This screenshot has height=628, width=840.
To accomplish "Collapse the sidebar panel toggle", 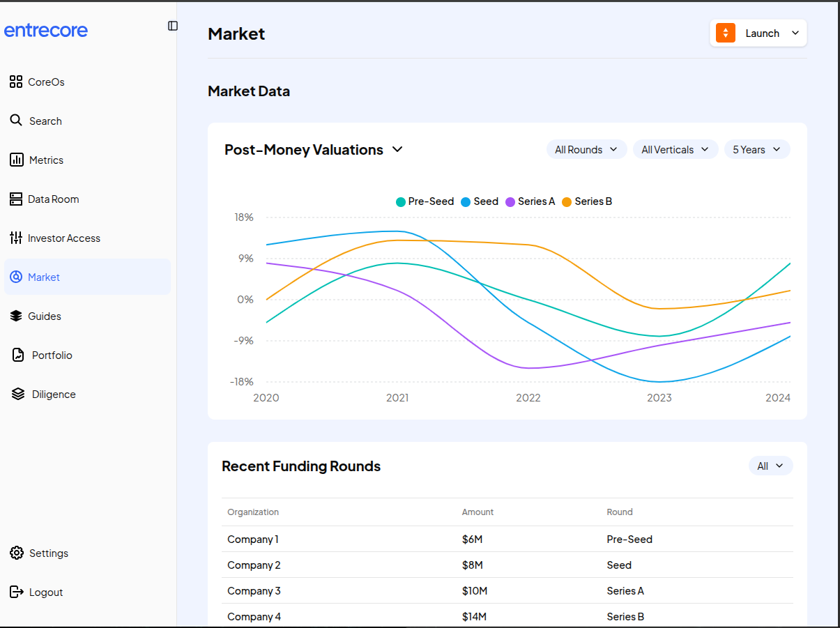I will tap(173, 26).
